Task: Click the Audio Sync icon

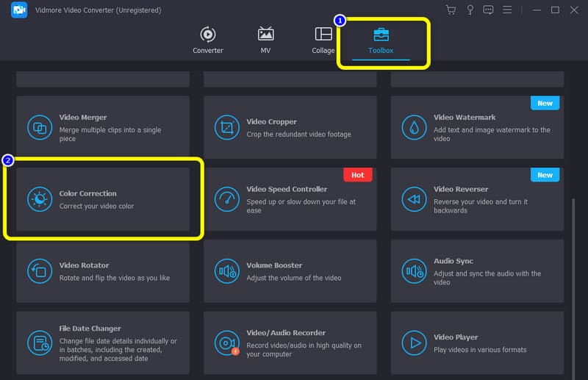Action: pos(415,271)
